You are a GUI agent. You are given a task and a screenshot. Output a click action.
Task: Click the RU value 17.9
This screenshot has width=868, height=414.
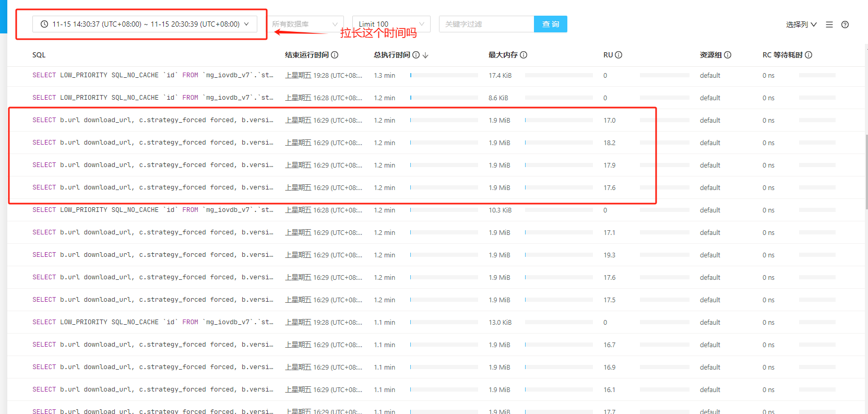point(610,165)
